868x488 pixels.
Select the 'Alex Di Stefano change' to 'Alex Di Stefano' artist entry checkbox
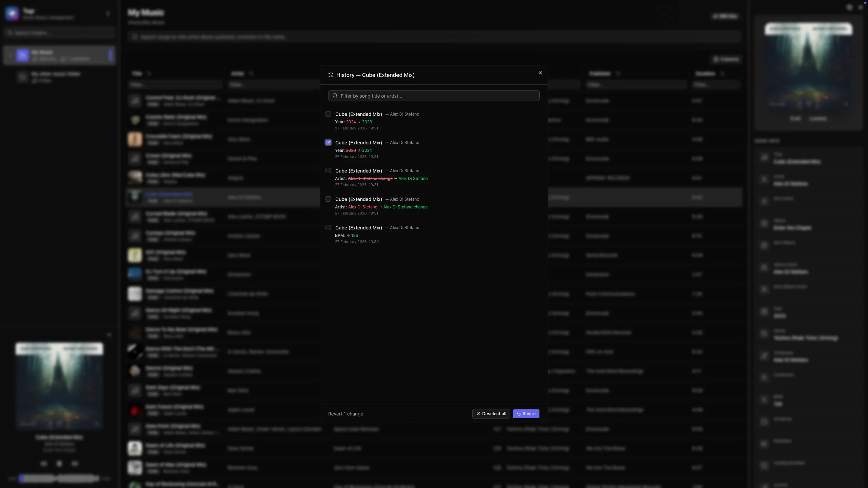click(x=328, y=170)
